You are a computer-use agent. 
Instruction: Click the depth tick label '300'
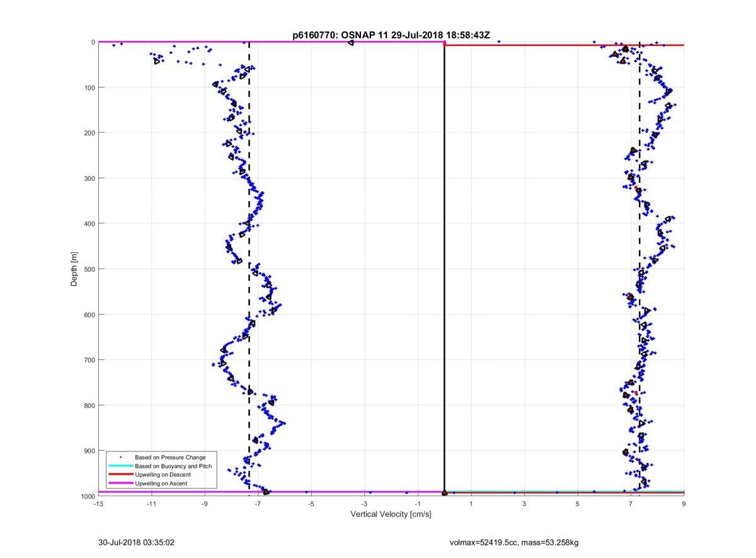tap(90, 178)
